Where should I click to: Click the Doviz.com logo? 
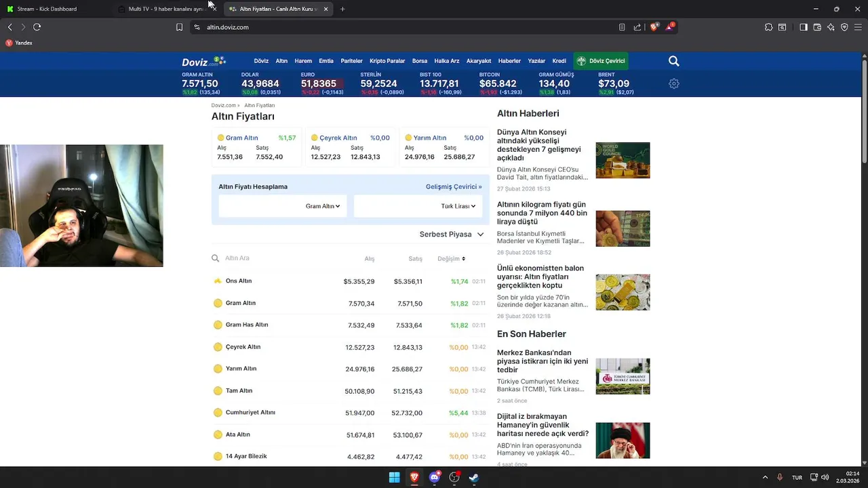click(x=203, y=61)
